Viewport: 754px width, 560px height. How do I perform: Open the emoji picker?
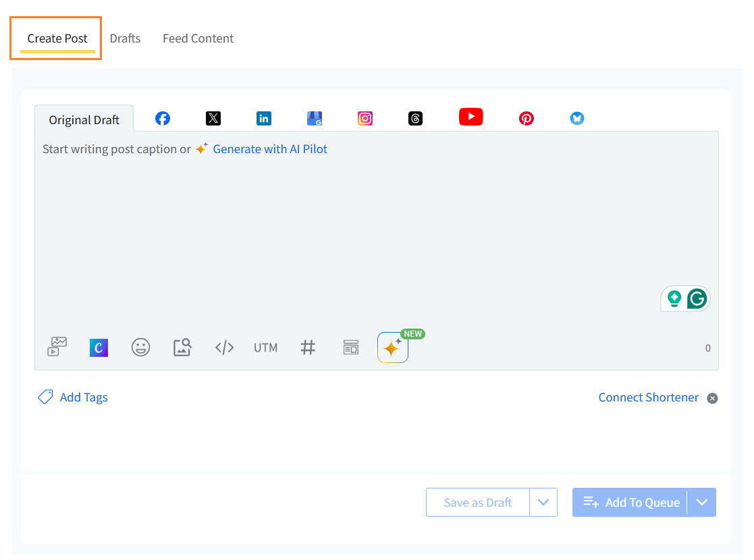pyautogui.click(x=140, y=347)
